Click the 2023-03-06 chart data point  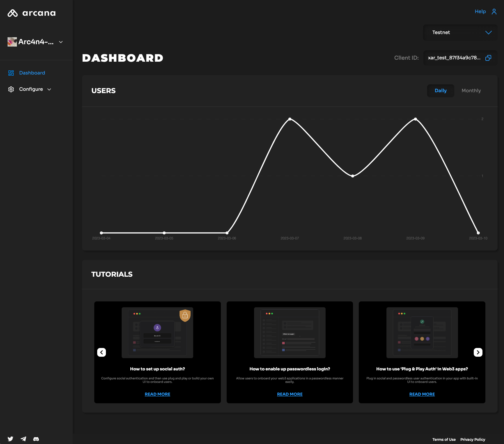coord(227,233)
